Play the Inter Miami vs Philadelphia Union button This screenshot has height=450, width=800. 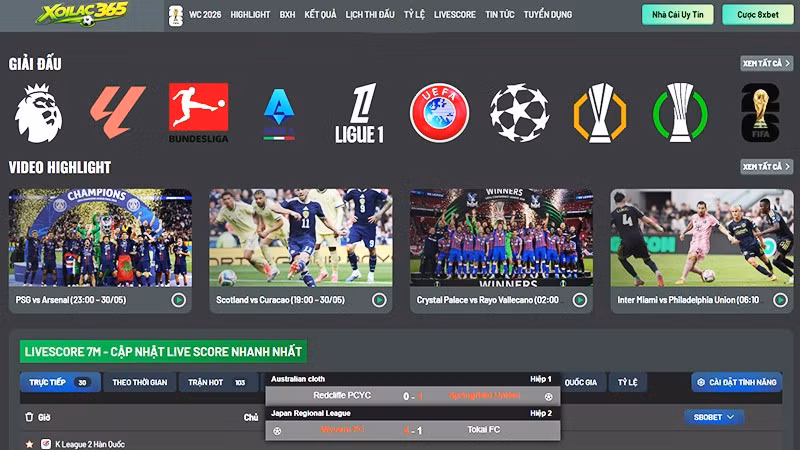tap(780, 300)
